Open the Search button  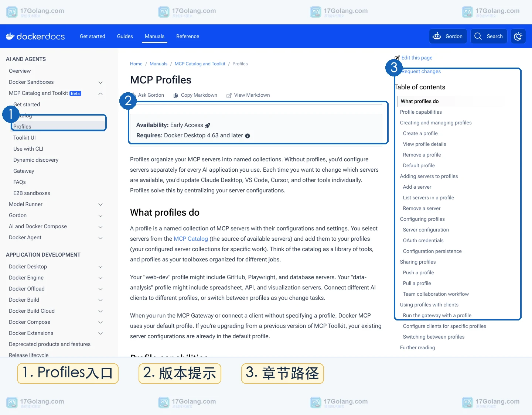(x=488, y=36)
